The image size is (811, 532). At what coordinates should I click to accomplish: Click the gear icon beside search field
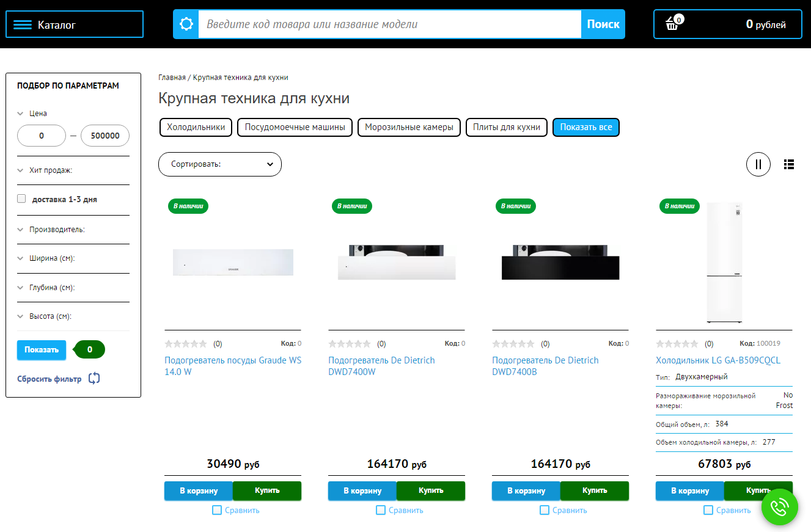click(x=186, y=24)
